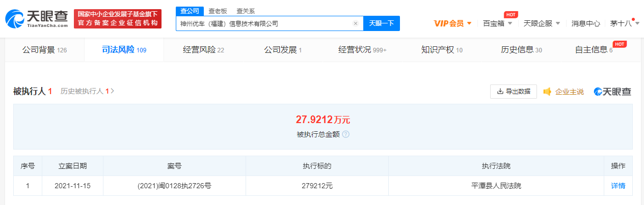Viewport: 644px width, 205px height.
Task: Open the 历史信息 tab
Action: click(x=521, y=50)
